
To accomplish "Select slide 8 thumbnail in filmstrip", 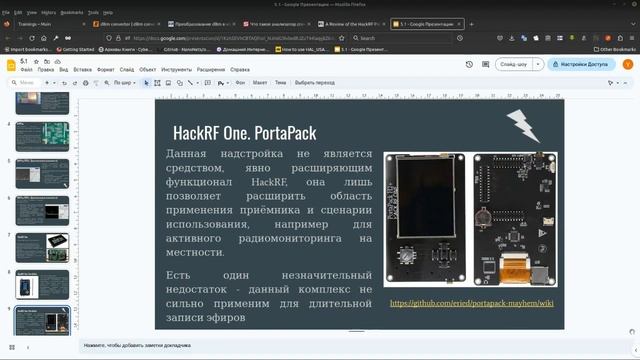I will (42, 284).
